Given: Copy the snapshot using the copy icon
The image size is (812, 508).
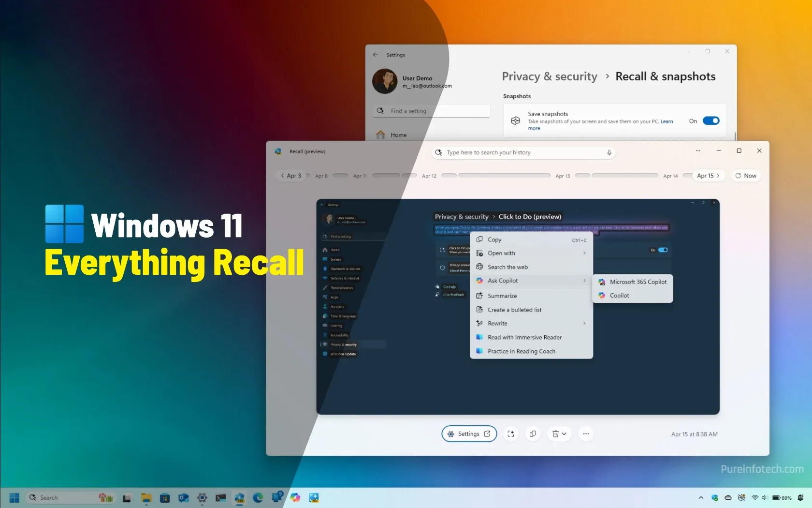Looking at the screenshot, I should pos(533,434).
